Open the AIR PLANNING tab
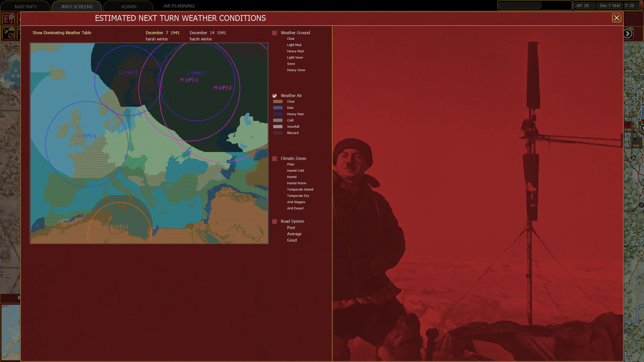Screen dimensions: 644x362 point(179,6)
